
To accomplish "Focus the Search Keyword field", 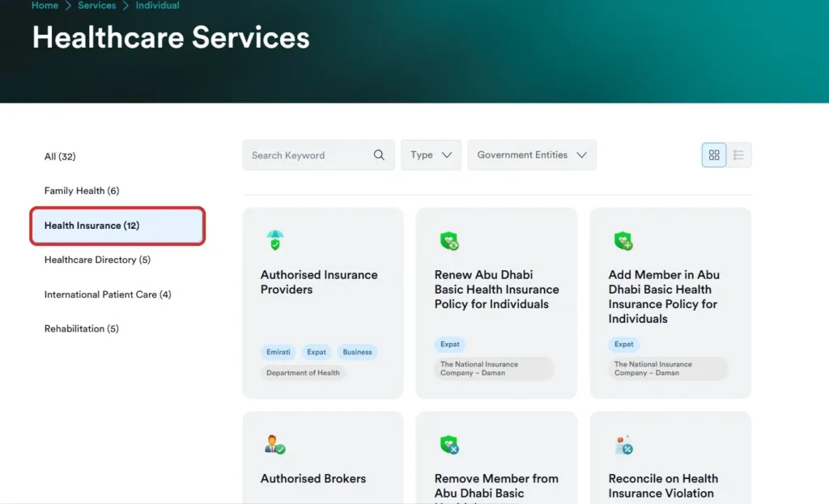I will click(318, 155).
